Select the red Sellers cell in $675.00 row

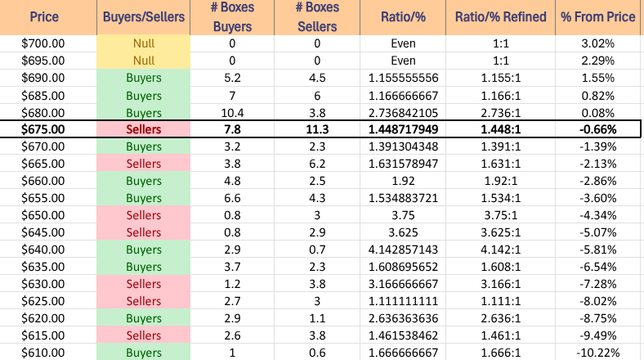(x=144, y=129)
